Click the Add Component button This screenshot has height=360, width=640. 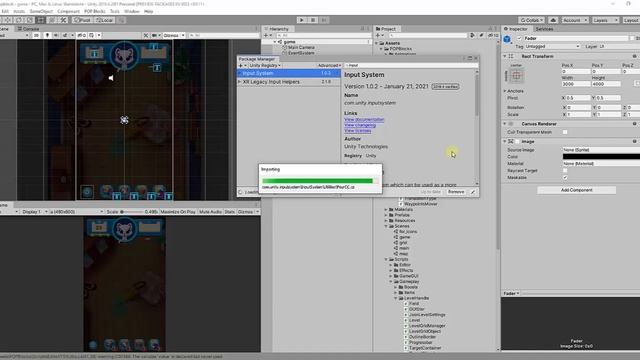576,190
